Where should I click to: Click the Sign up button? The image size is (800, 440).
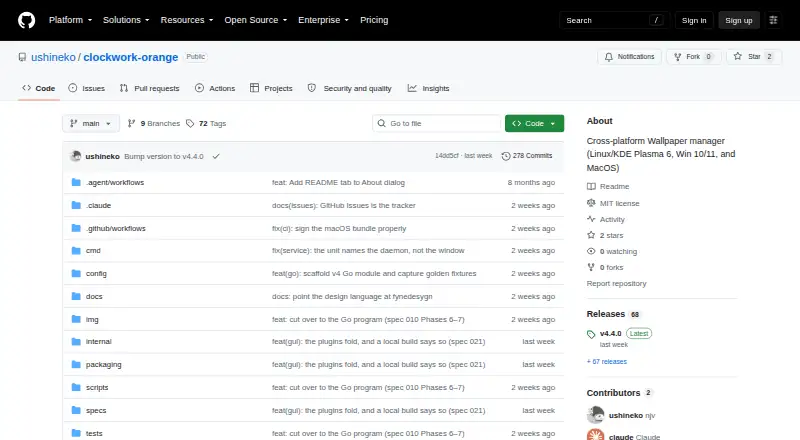pyautogui.click(x=739, y=20)
